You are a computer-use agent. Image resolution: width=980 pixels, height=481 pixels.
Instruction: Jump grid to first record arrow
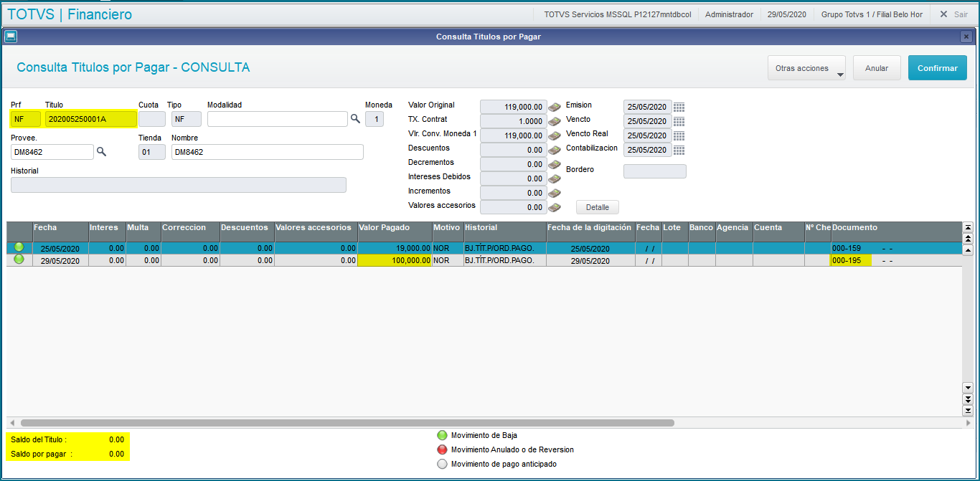click(x=967, y=227)
